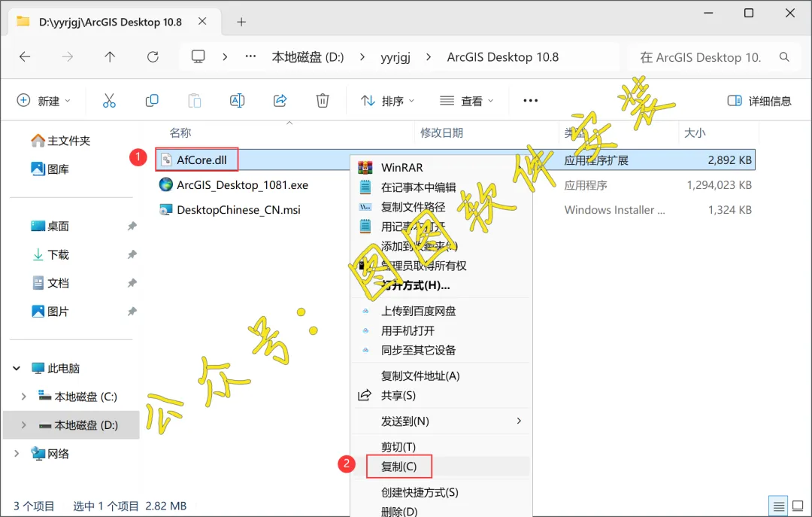Image resolution: width=812 pixels, height=517 pixels.
Task: Open a new tab with plus button
Action: pos(241,22)
